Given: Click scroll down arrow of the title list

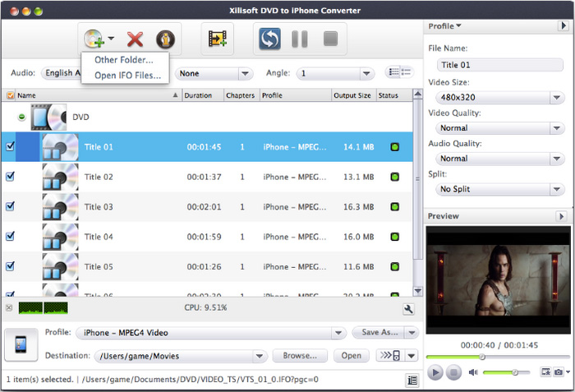Looking at the screenshot, I should click(417, 291).
